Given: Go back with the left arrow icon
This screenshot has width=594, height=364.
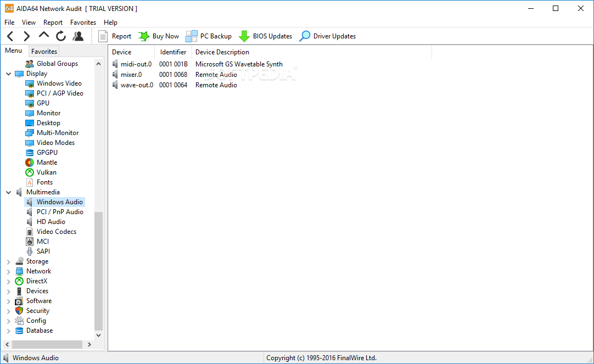Looking at the screenshot, I should [x=10, y=36].
